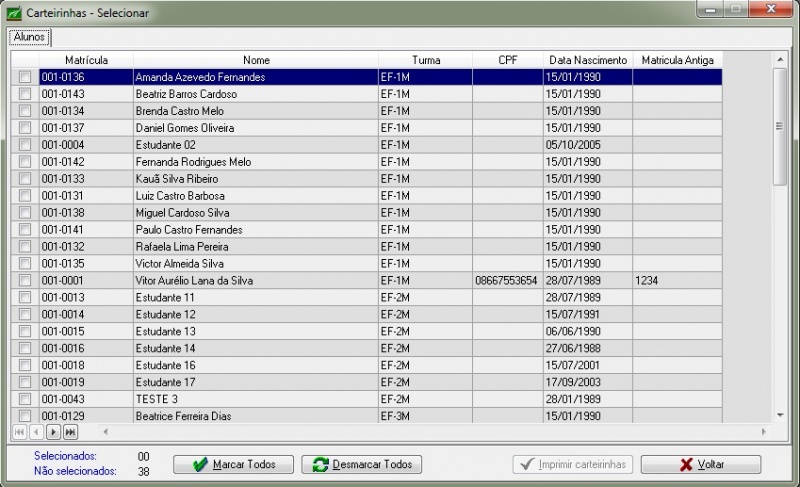
Task: Click the next record navigation arrow
Action: 54,432
